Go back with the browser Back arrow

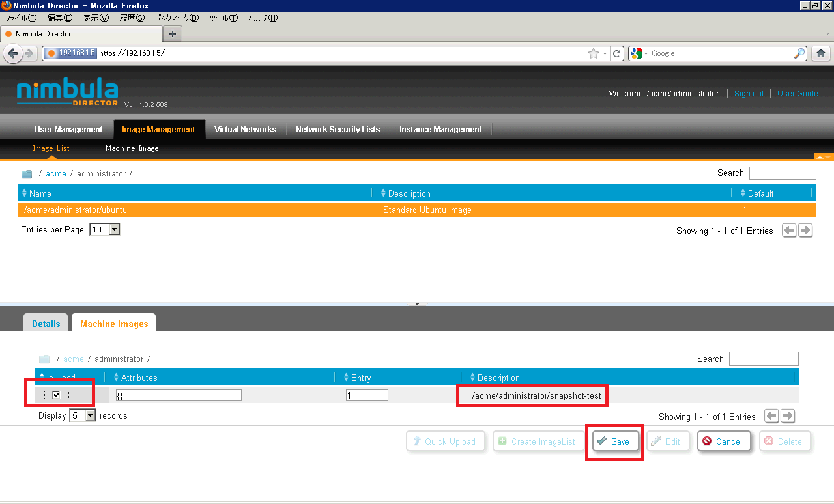tap(12, 53)
